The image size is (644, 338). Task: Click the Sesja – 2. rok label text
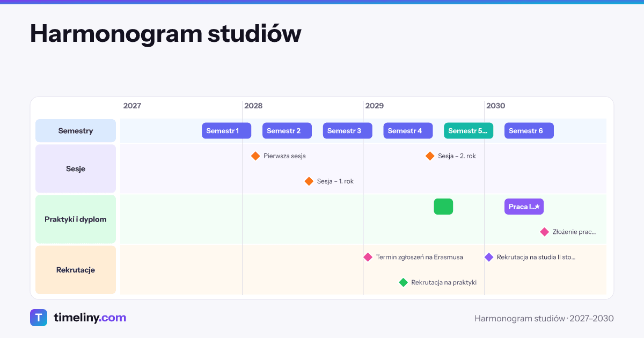click(x=457, y=156)
